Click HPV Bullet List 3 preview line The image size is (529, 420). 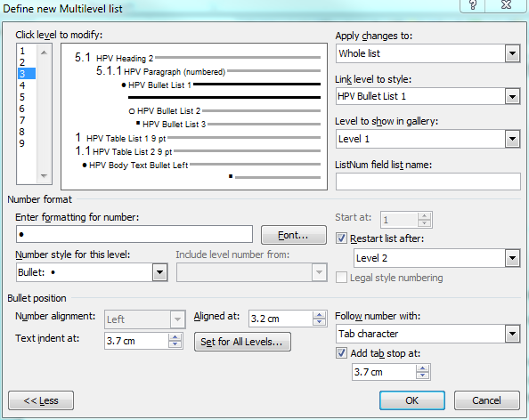(174, 124)
